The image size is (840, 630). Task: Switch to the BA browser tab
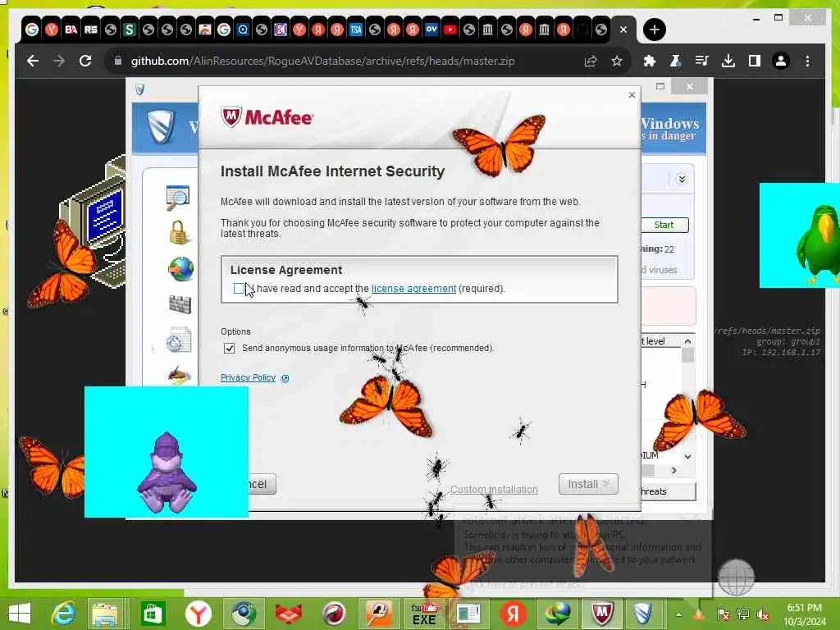71,30
